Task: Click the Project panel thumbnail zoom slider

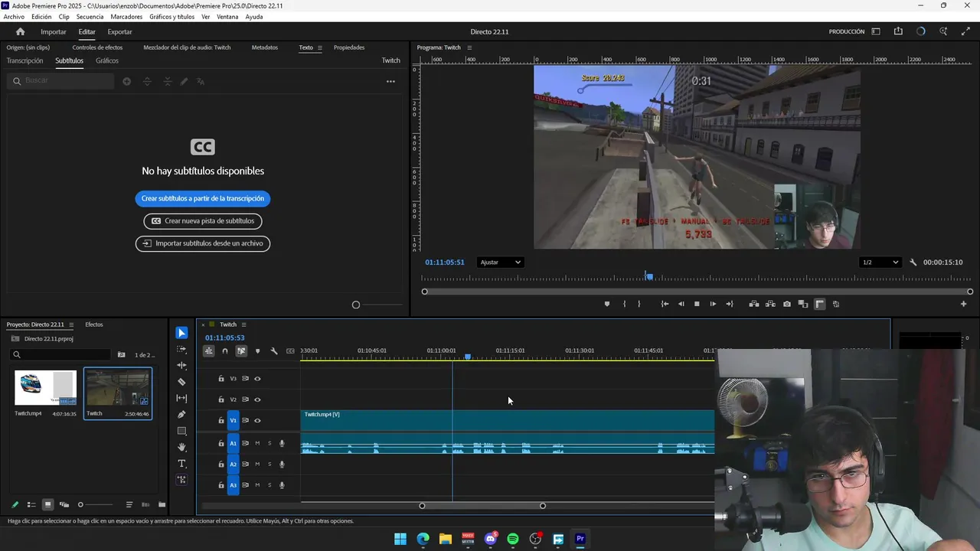Action: 80,504
